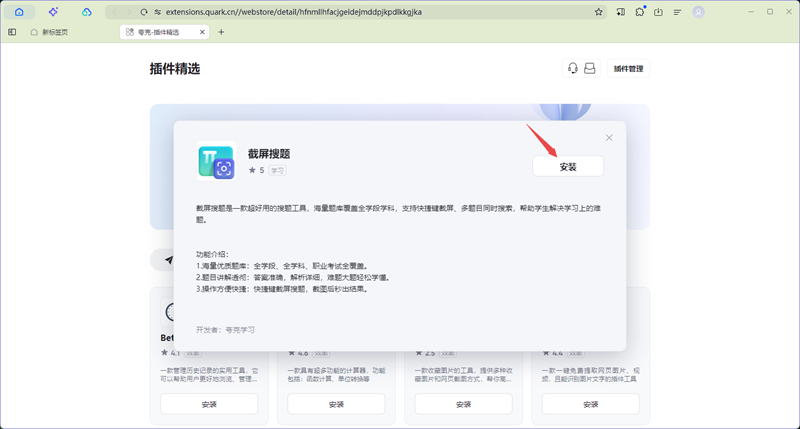Click the inbox icon beside headset

590,68
